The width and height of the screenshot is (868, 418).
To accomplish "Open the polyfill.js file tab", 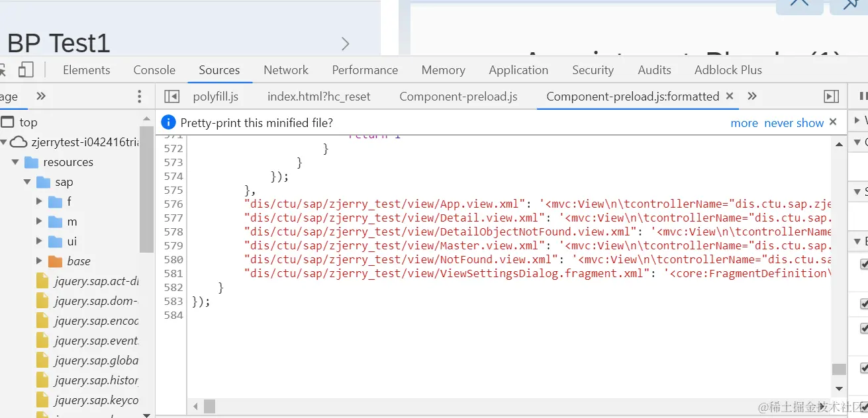I will click(x=216, y=97).
